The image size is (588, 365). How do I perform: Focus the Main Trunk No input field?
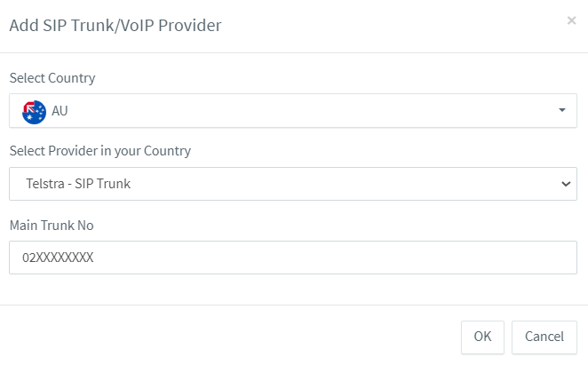[x=293, y=258]
